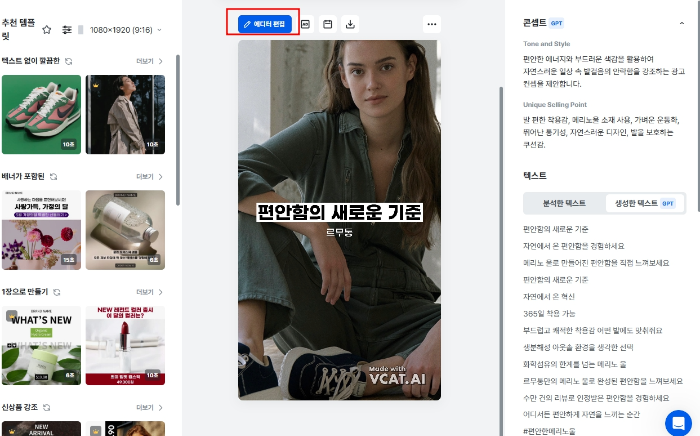Click the crown premium badge on trench coat template
Viewport: 700px width, 436px height.
point(96,85)
